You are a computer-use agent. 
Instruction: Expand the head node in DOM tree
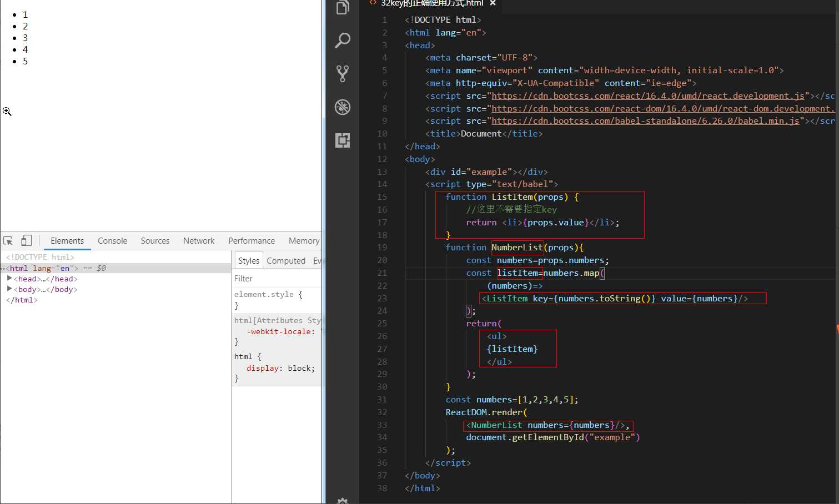pos(9,278)
